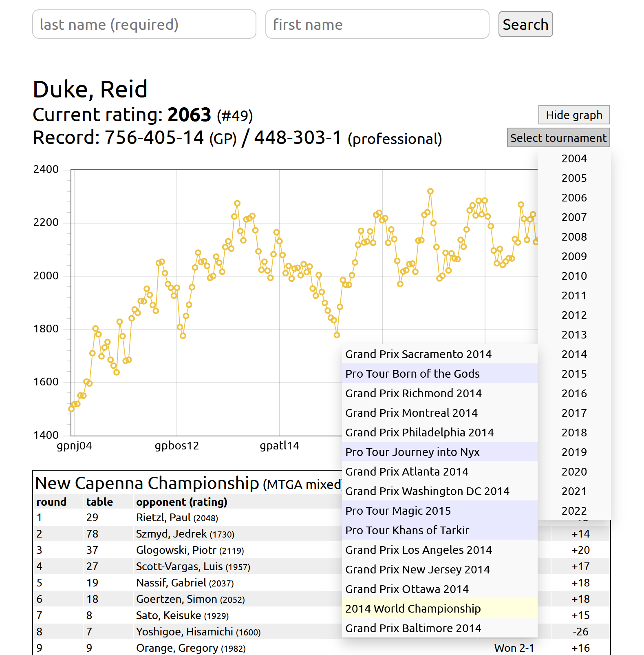The image size is (644, 655).
Task: Open opponent Orange, Gregory
Action: (x=177, y=648)
